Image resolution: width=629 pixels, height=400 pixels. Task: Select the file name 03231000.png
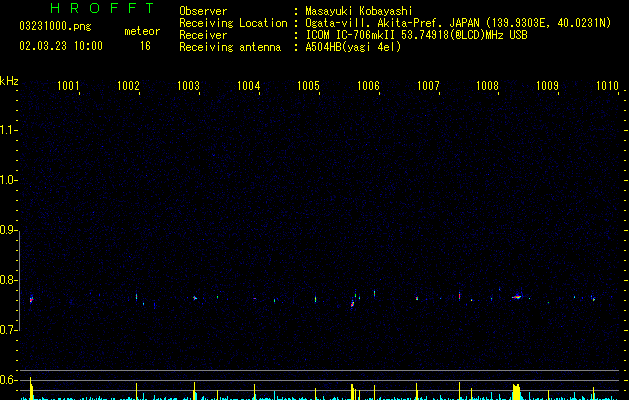pyautogui.click(x=55, y=26)
